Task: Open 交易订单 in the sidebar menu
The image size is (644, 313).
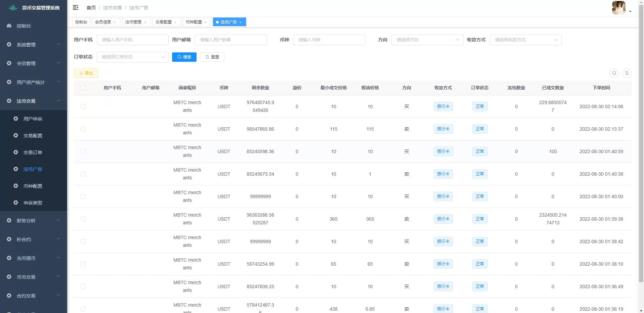Action: [x=33, y=152]
